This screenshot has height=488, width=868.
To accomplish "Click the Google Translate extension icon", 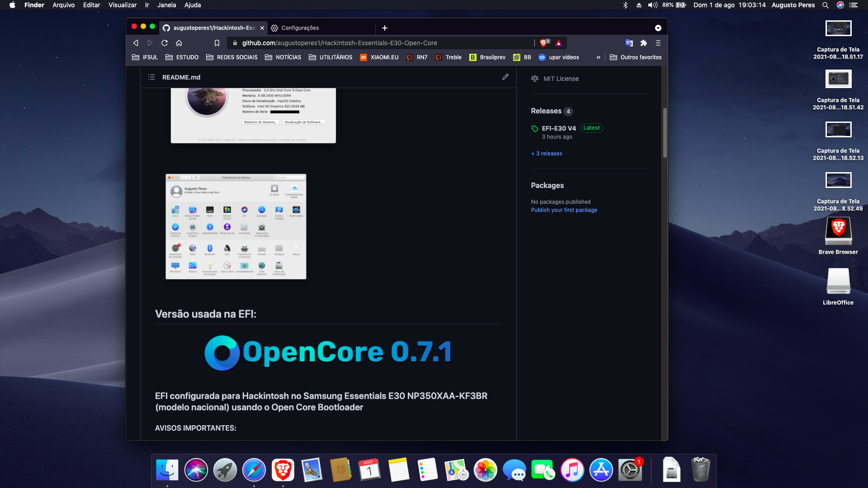I will pyautogui.click(x=629, y=43).
